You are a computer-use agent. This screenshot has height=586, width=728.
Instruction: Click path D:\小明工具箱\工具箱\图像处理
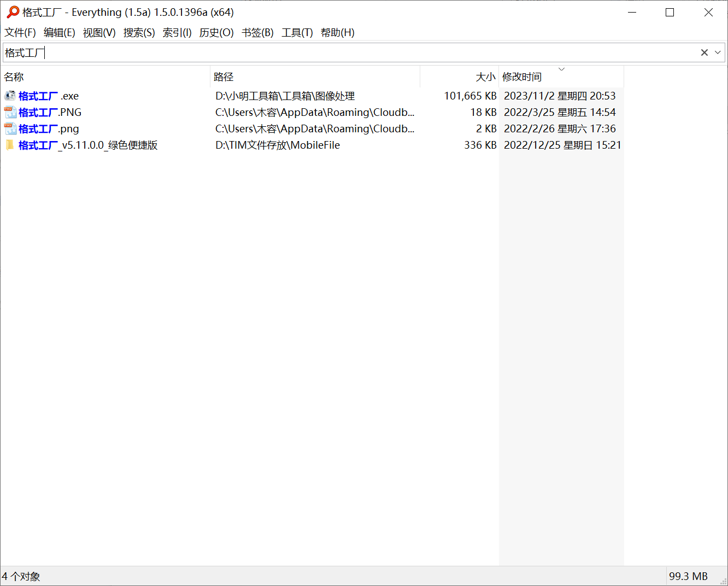(285, 96)
